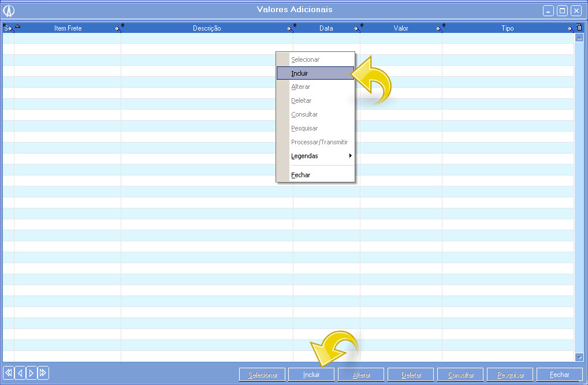Click the search icon in the Valor header
Screen dimensions: 588x385
[x=440, y=28]
